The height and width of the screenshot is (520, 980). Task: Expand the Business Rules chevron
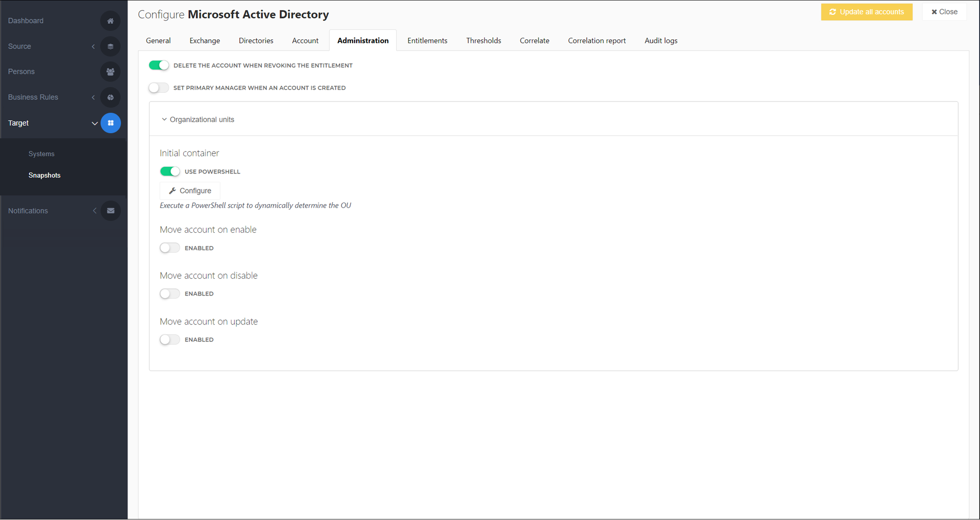[x=93, y=97]
